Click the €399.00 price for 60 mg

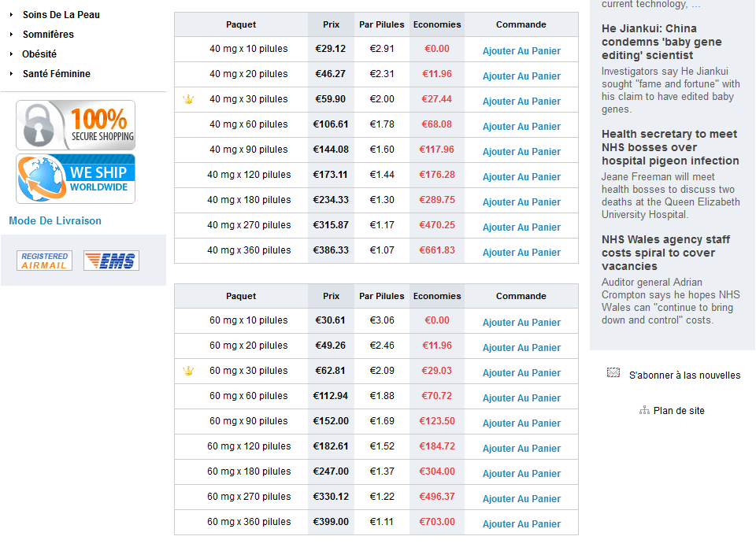330,522
